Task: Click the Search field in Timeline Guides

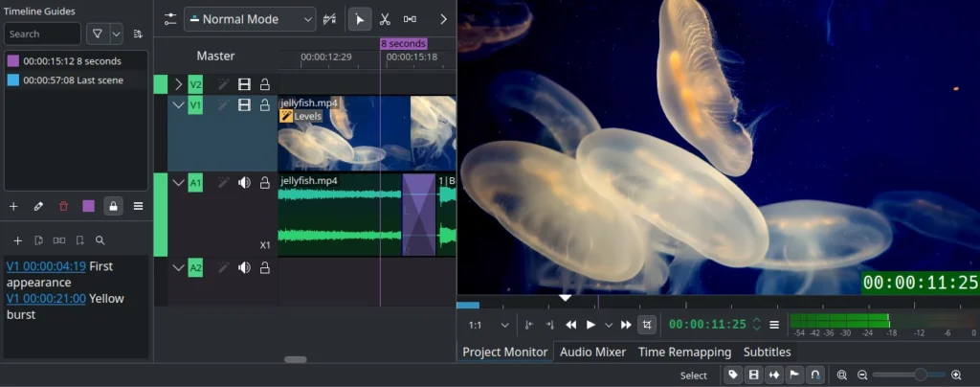Action: (42, 34)
